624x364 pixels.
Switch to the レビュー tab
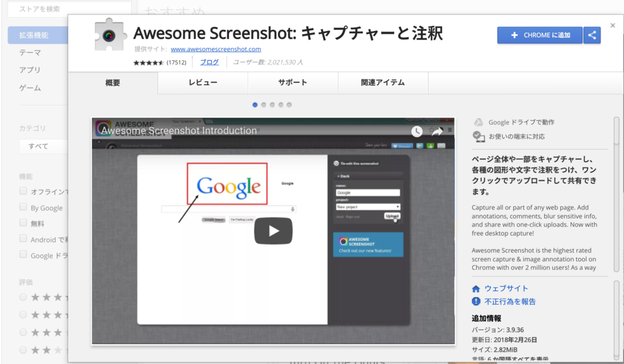(203, 83)
